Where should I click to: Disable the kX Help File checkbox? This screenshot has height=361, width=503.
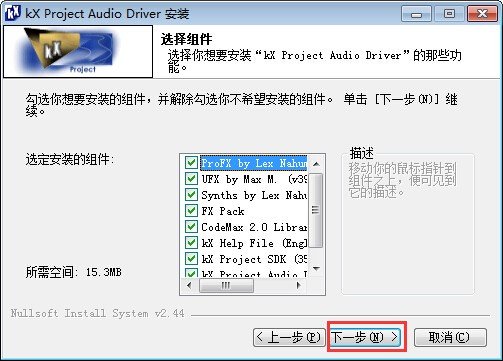(191, 243)
